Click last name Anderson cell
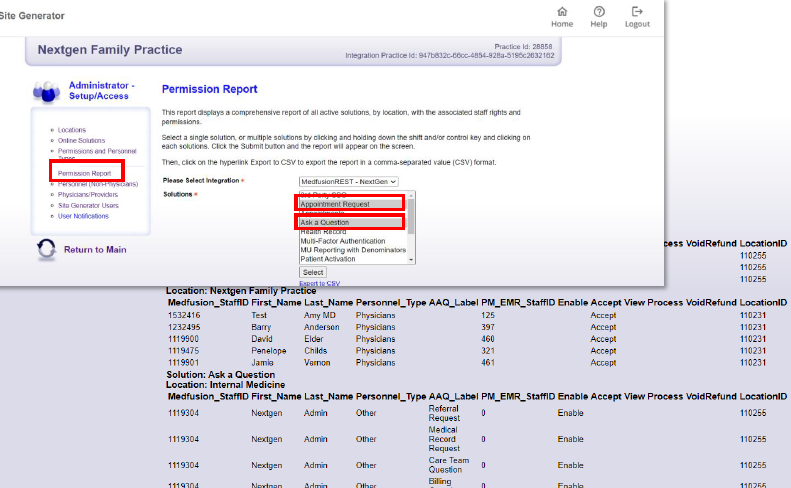 click(322, 328)
